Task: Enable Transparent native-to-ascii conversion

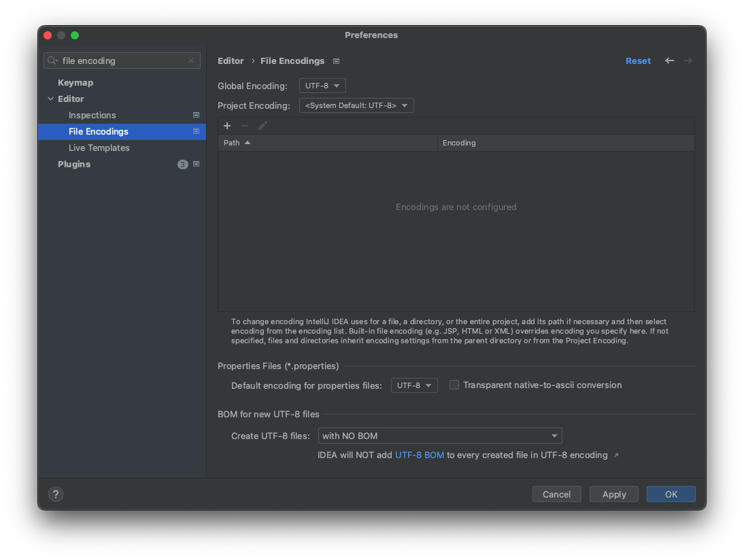Action: coord(454,385)
